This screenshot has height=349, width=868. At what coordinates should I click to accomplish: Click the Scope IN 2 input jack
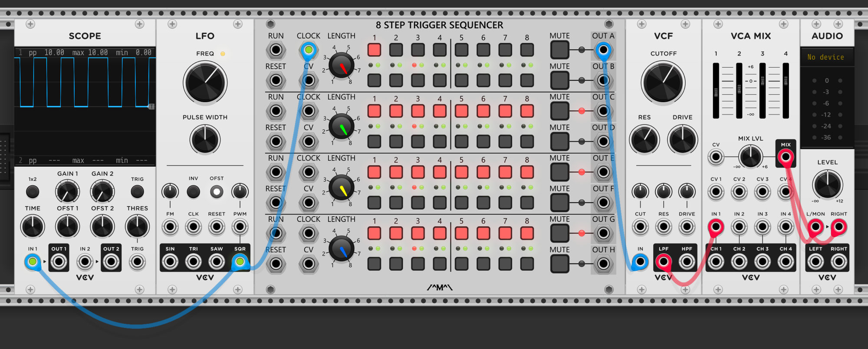85,262
